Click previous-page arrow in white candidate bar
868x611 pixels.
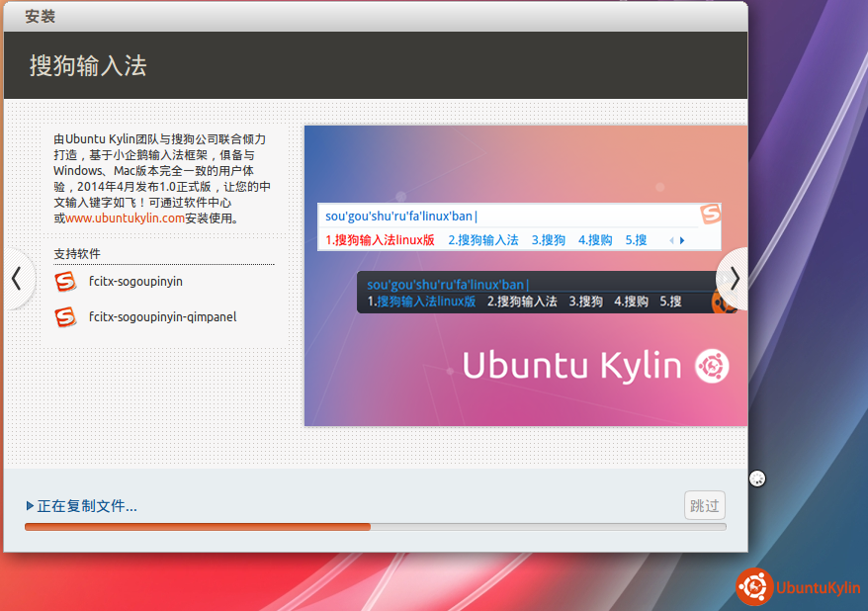tap(672, 240)
